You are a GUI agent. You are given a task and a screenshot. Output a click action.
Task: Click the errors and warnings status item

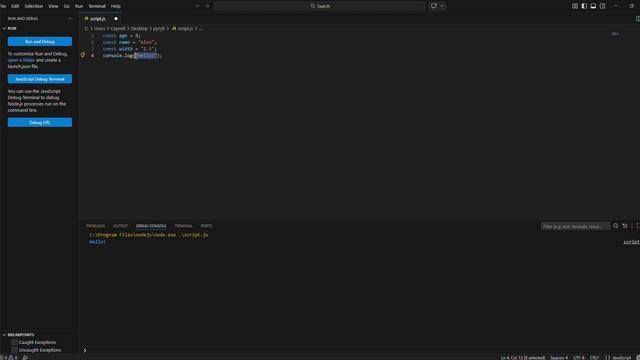click(9, 357)
